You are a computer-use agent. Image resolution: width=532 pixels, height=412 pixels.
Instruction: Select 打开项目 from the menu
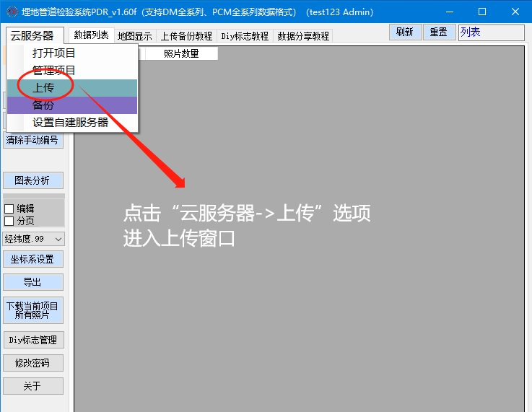[x=54, y=53]
